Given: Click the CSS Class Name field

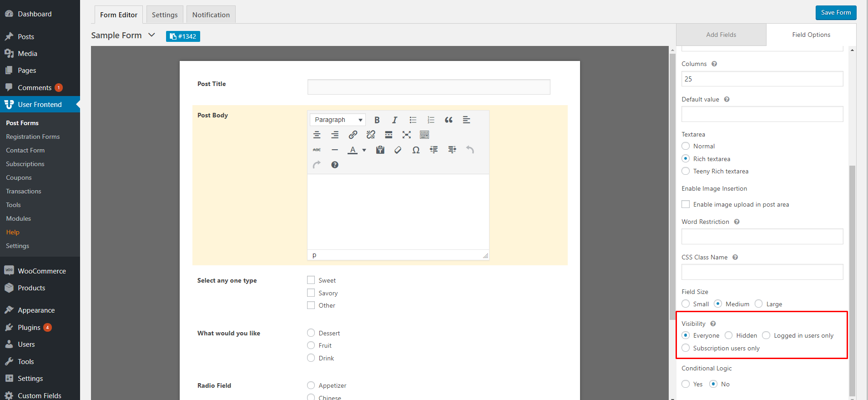Looking at the screenshot, I should 762,272.
